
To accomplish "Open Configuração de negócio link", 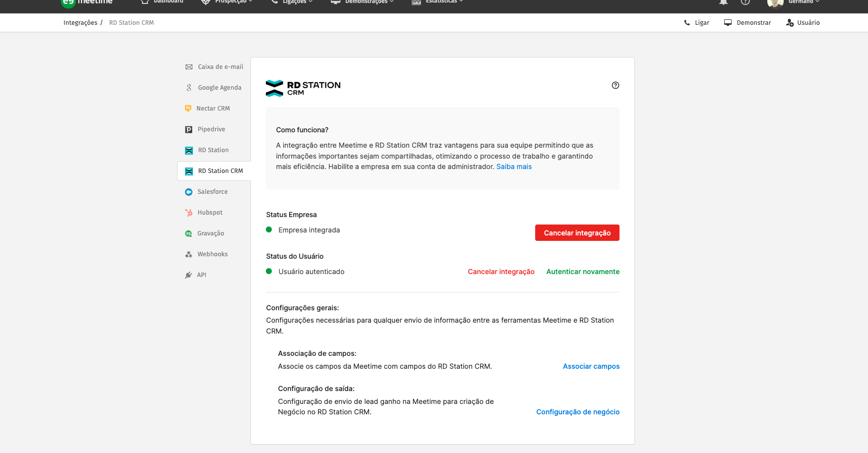I will pos(578,412).
